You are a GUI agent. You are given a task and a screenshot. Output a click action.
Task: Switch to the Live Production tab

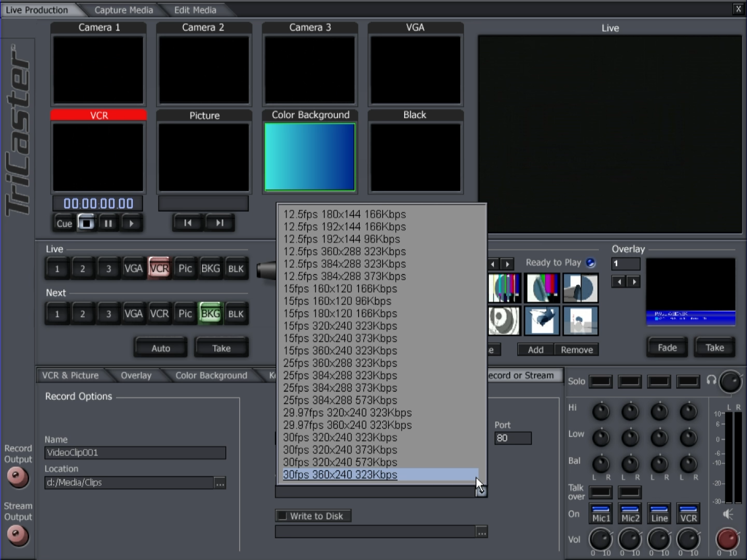click(37, 10)
